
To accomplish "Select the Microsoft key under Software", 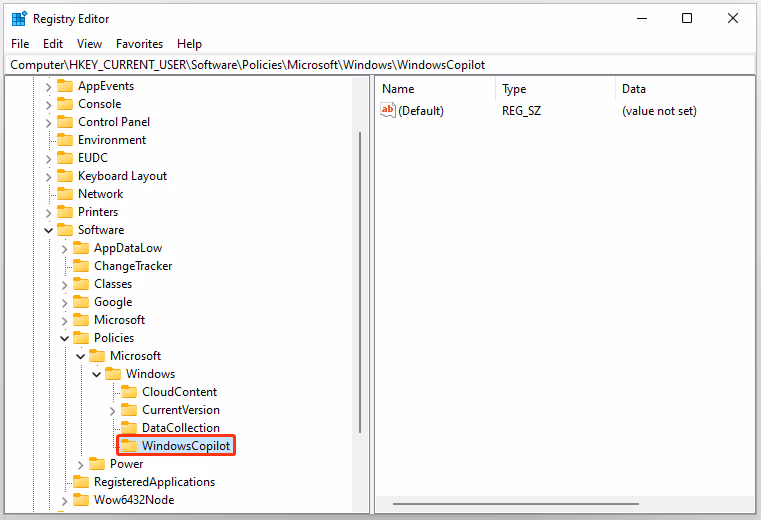I will (119, 320).
